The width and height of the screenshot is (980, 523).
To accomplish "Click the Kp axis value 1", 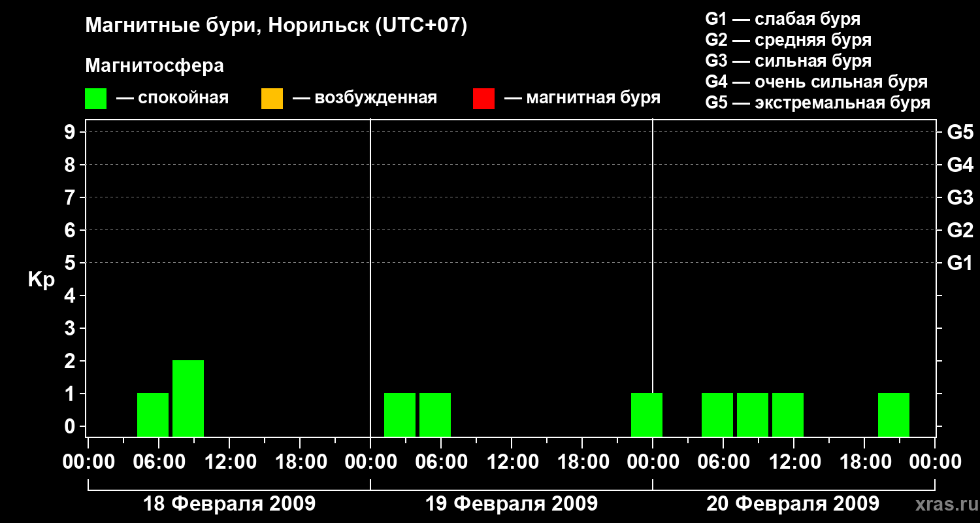I will pos(71,394).
